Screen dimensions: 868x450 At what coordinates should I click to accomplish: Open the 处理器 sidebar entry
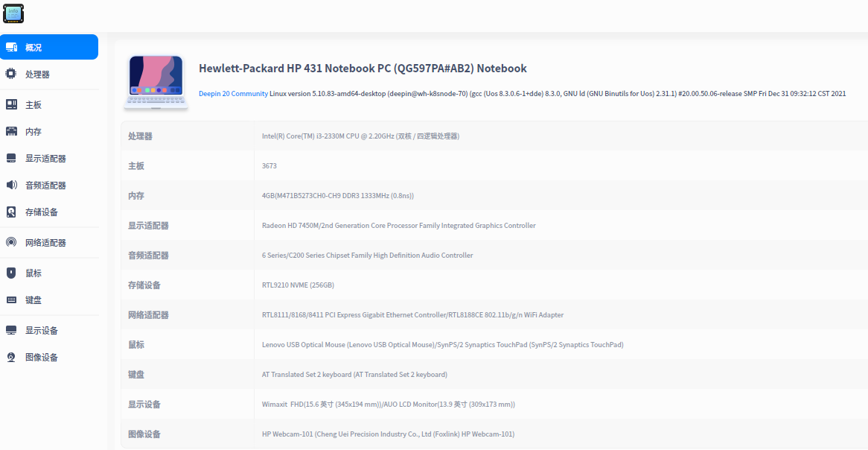click(49, 74)
